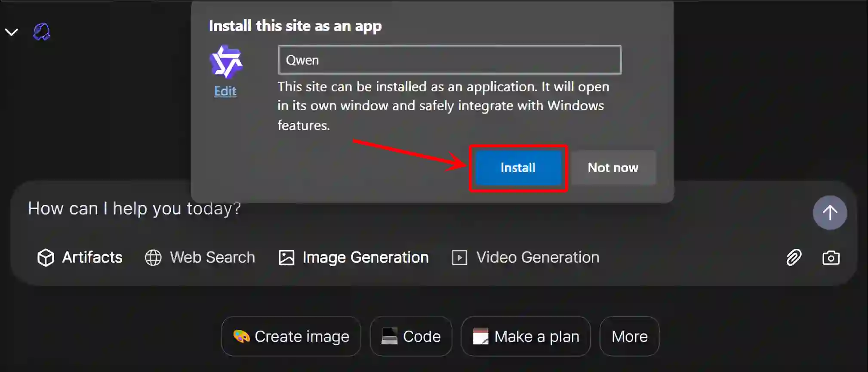Click the camera screenshot icon
This screenshot has height=372, width=868.
831,258
